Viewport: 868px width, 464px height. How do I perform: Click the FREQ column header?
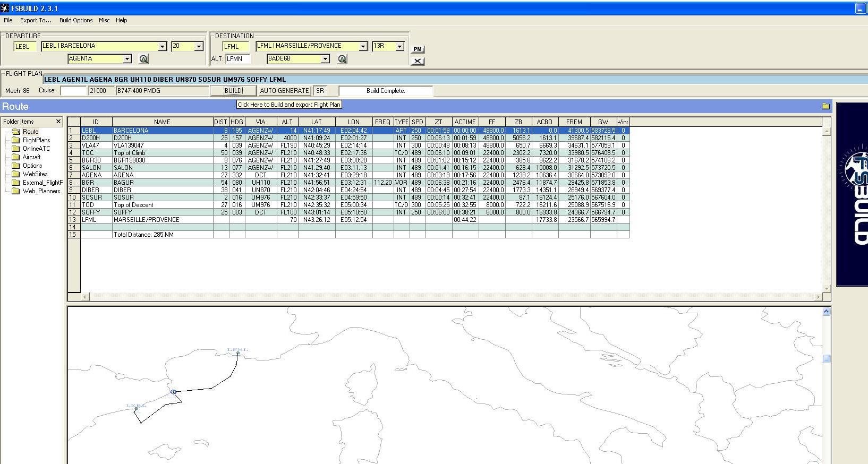[383, 122]
